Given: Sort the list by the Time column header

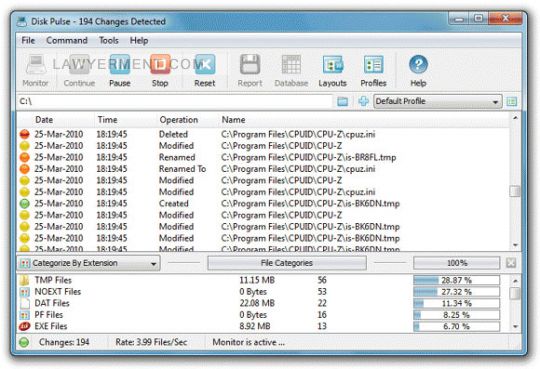Looking at the screenshot, I should tap(107, 120).
